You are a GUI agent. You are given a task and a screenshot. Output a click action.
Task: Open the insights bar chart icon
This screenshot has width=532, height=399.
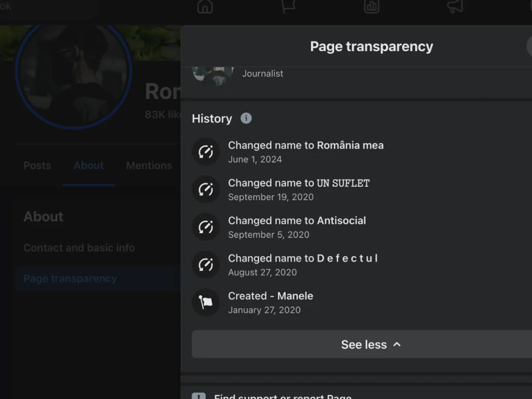point(372,7)
